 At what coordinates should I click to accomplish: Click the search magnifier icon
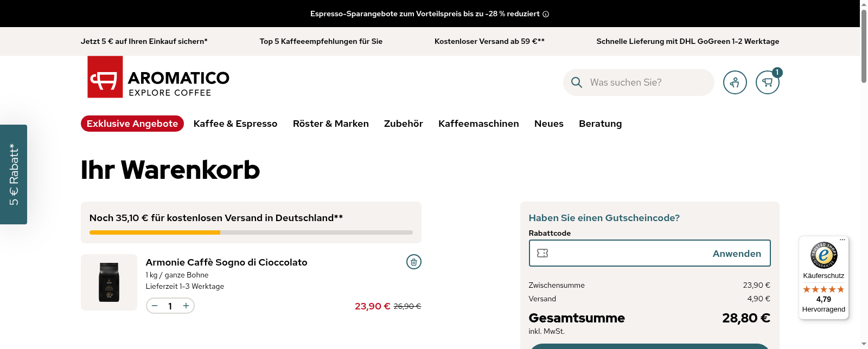[577, 82]
